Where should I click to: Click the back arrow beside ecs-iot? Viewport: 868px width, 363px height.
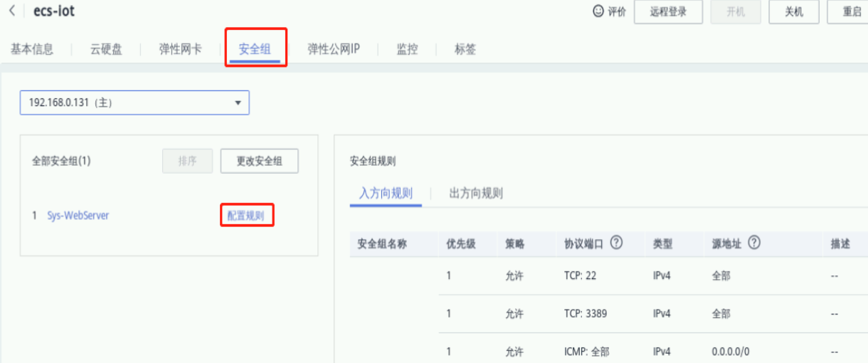[12, 12]
